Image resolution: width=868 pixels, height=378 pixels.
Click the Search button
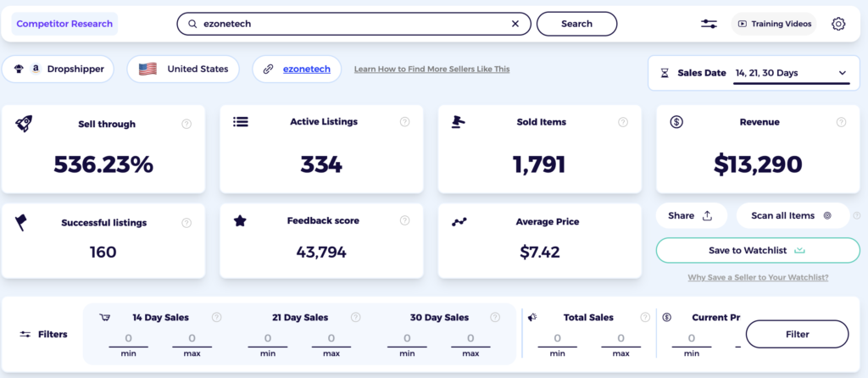[576, 24]
